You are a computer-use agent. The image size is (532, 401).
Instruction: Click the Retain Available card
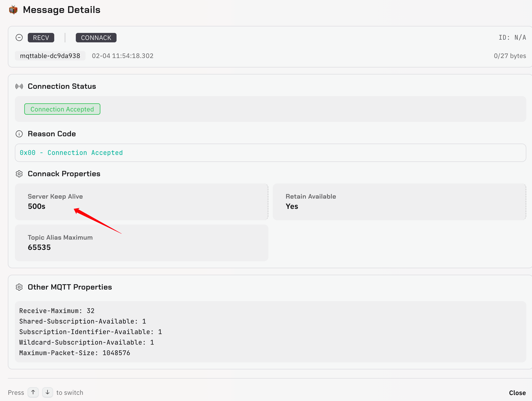399,202
